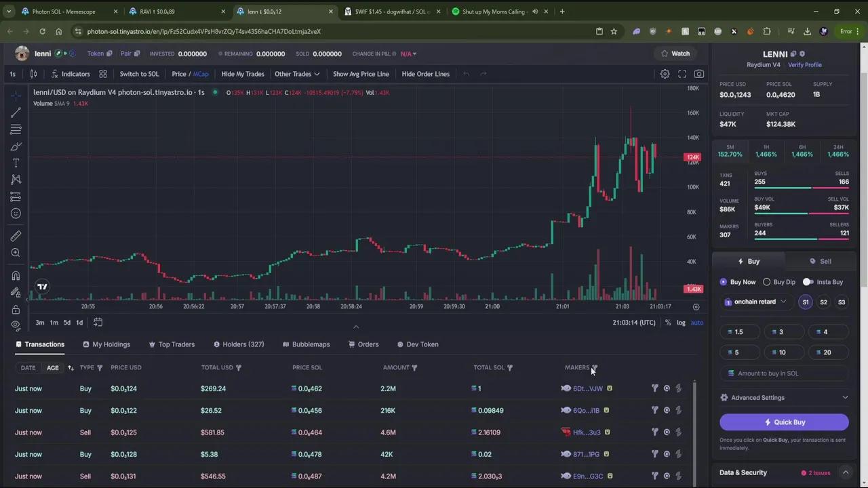
Task: Switch the DATE column toggle
Action: [x=28, y=367]
